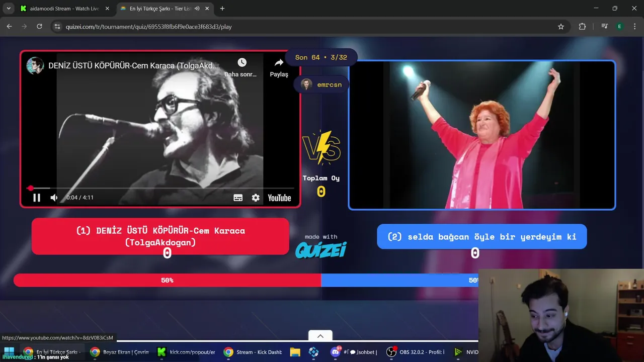Viewport: 644px width, 362px height.
Task: Open Discord from the taskbar
Action: (x=353, y=352)
